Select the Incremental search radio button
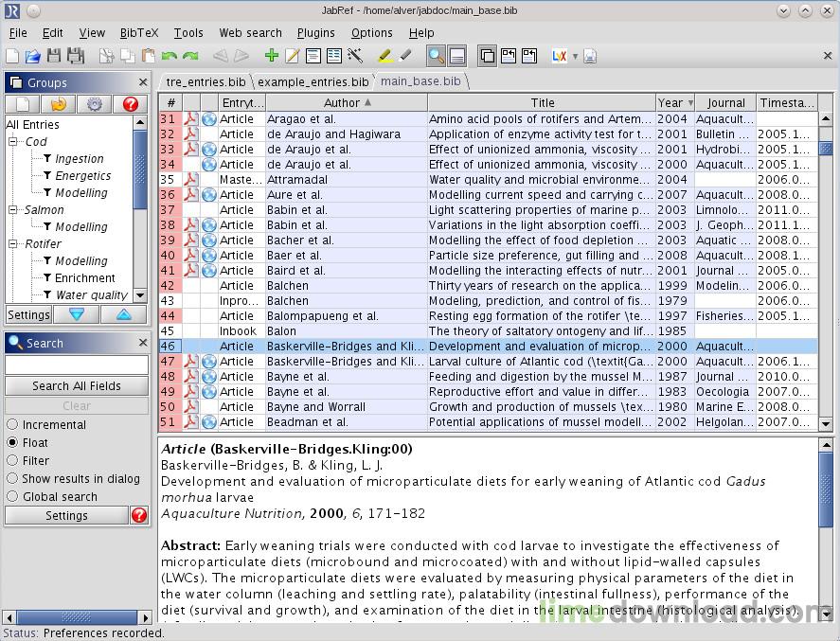The image size is (840, 641). [12, 425]
